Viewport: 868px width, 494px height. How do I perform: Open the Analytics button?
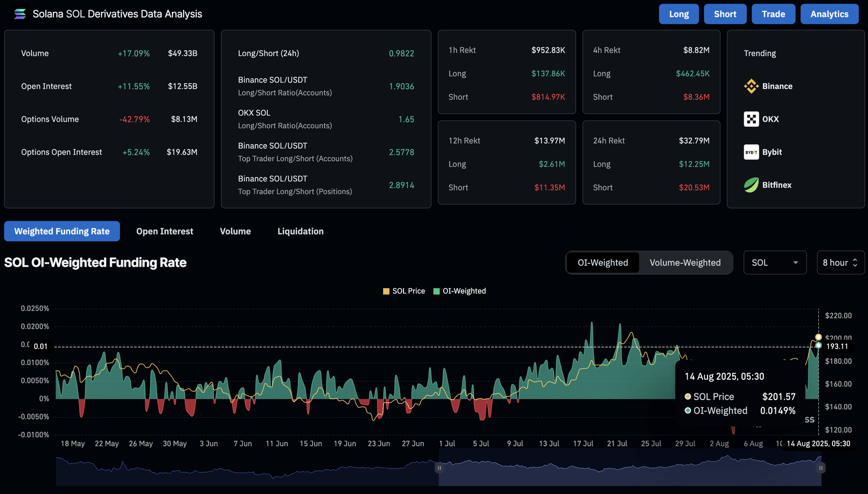(829, 14)
